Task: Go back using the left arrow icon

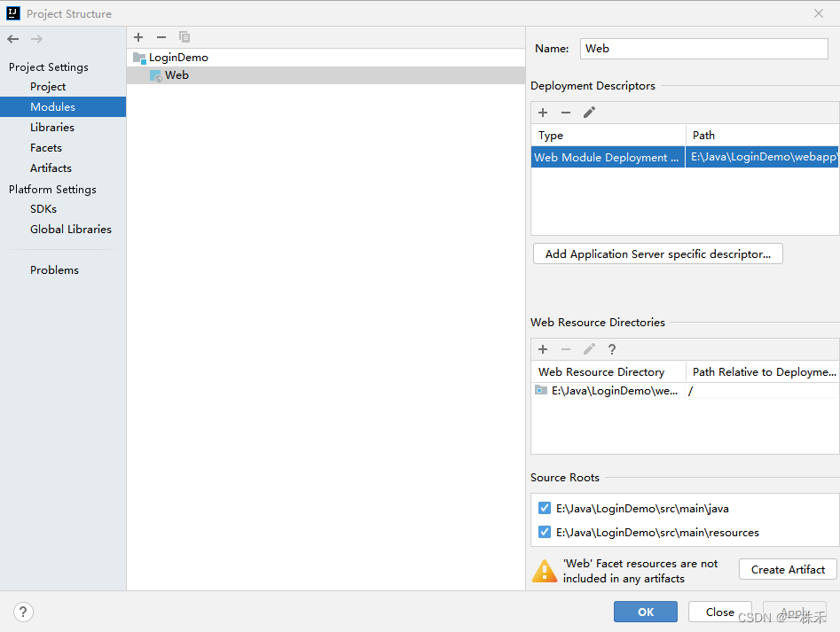Action: [x=13, y=39]
